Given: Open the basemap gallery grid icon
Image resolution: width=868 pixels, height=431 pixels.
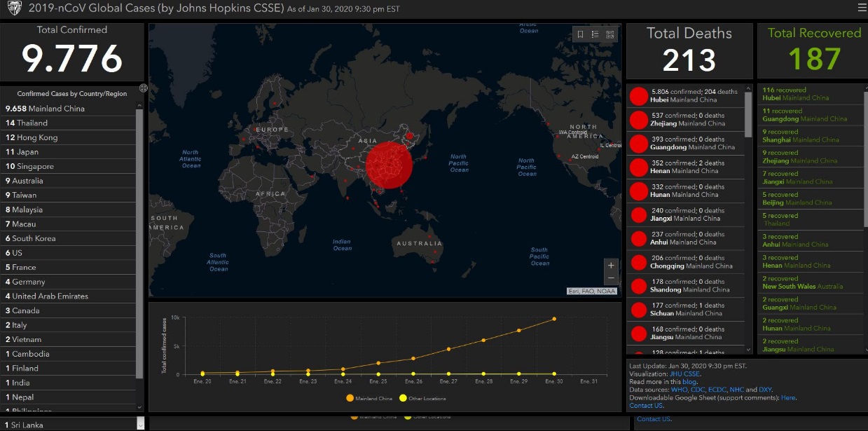Looking at the screenshot, I should (x=610, y=34).
